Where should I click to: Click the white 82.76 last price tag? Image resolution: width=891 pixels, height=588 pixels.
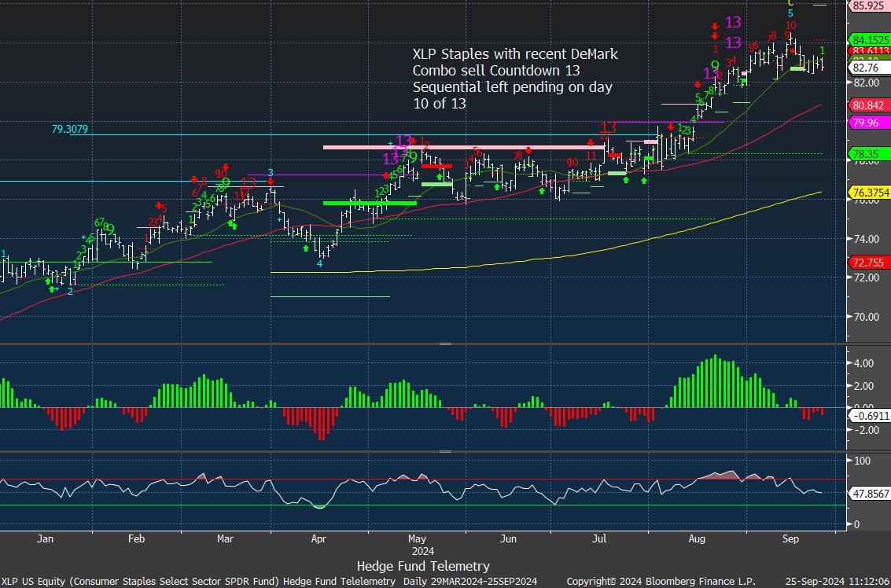869,68
